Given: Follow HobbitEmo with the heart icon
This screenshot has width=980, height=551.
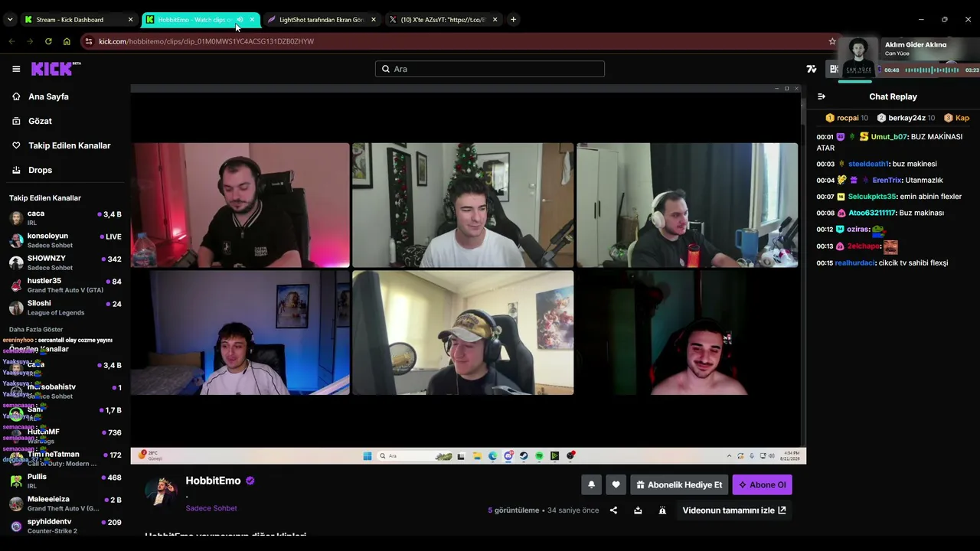Looking at the screenshot, I should coord(616,484).
